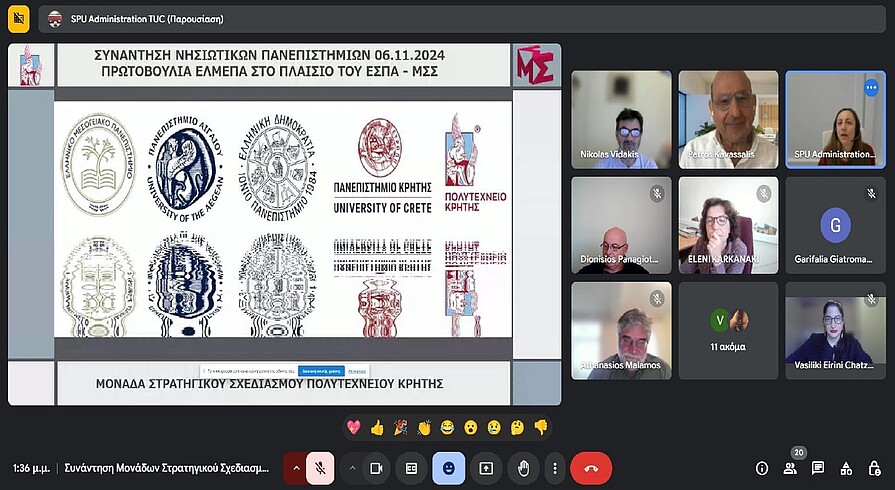Unmute the microphone button

tap(320, 468)
